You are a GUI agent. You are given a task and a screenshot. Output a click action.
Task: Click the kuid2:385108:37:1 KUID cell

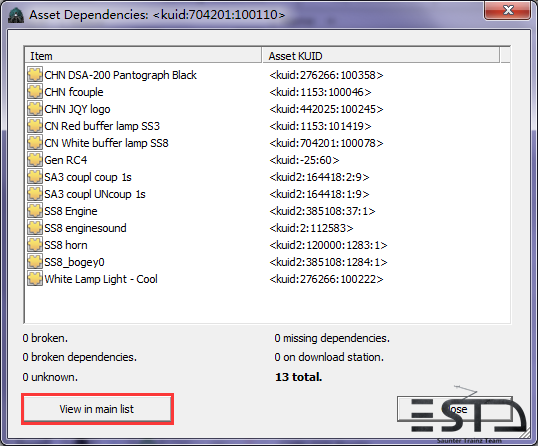click(322, 211)
